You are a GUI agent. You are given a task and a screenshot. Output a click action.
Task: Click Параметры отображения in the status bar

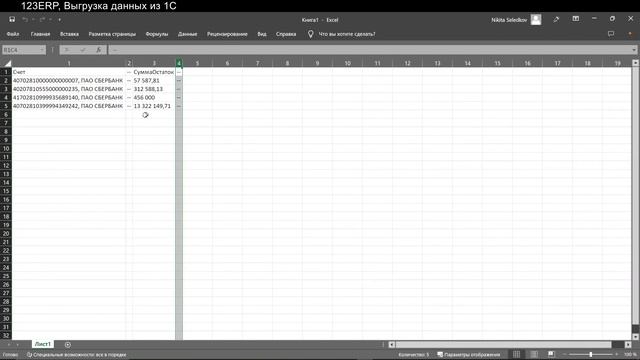(469, 355)
